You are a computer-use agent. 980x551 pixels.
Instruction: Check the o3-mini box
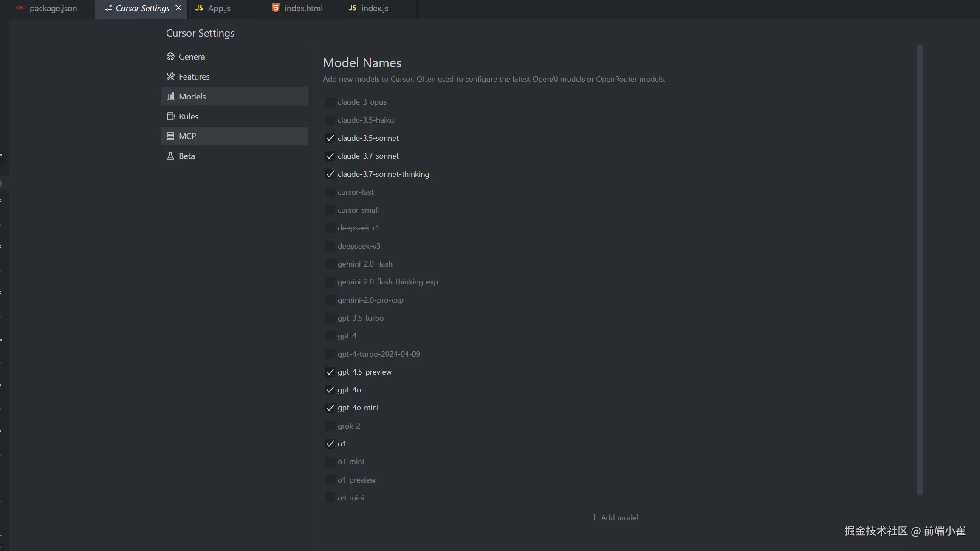tap(330, 498)
